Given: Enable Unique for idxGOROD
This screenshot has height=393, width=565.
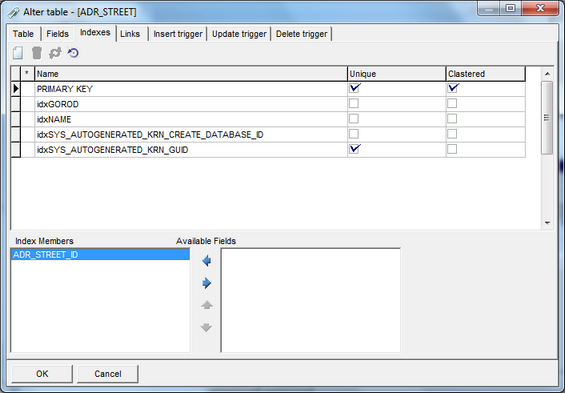Looking at the screenshot, I should coord(354,104).
